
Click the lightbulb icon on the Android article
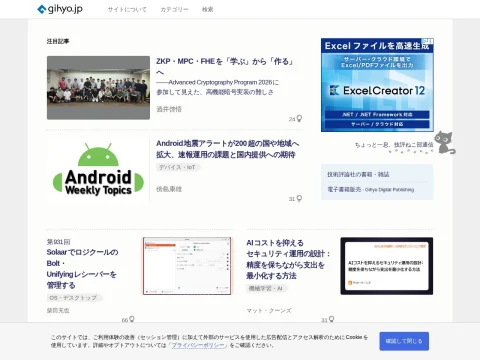(299, 198)
